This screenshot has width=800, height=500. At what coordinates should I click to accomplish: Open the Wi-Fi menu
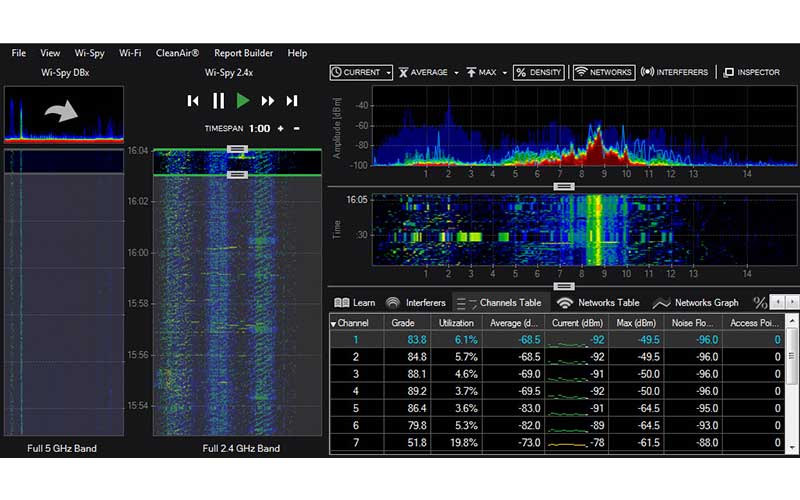[130, 53]
